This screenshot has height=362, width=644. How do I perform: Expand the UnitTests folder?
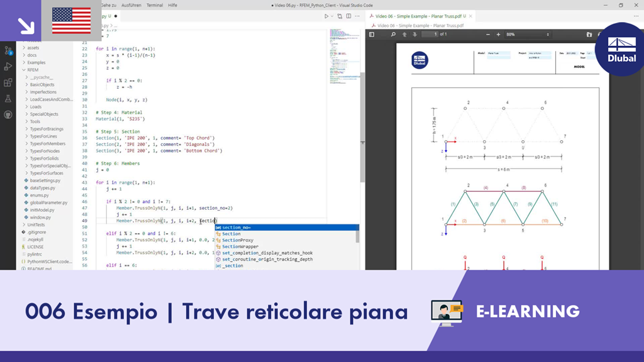36,224
